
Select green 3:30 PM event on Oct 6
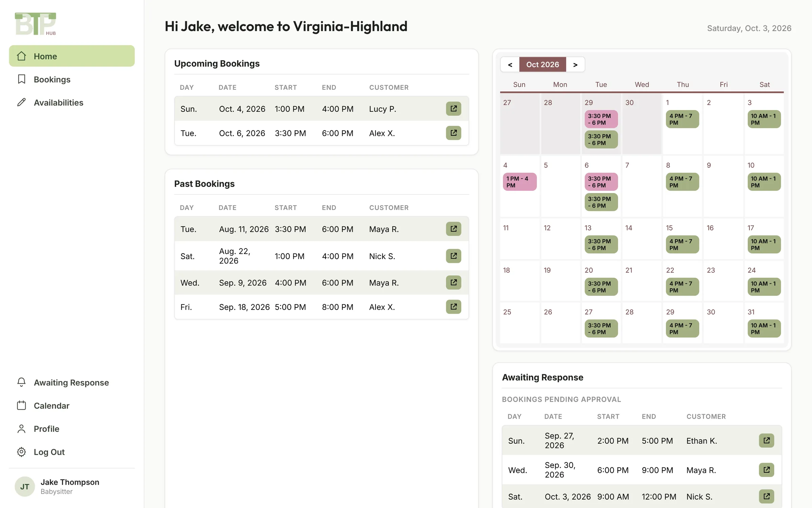coord(601,202)
